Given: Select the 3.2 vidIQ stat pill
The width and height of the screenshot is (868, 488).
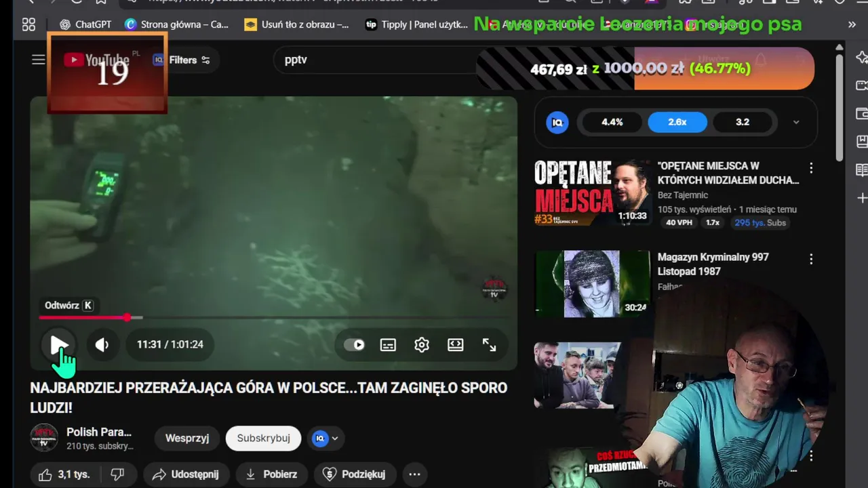Looking at the screenshot, I should pyautogui.click(x=743, y=122).
